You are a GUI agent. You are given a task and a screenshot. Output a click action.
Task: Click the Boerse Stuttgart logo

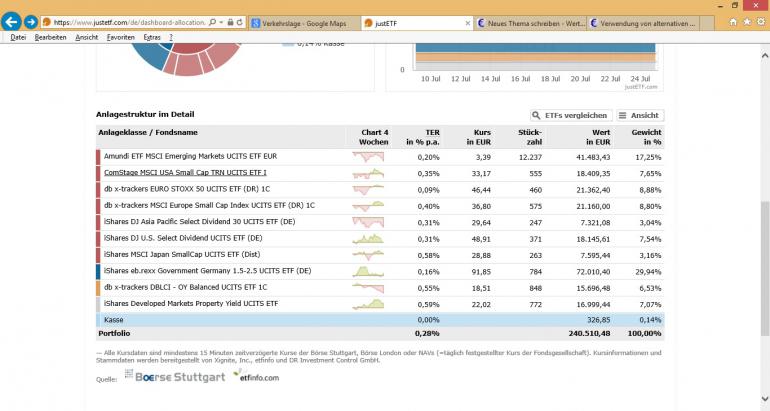point(175,376)
